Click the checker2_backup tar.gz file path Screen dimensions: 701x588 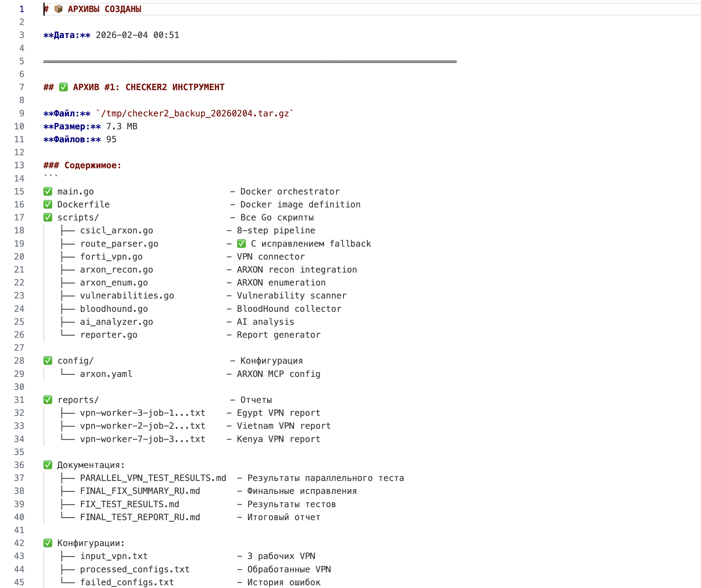coord(195,113)
